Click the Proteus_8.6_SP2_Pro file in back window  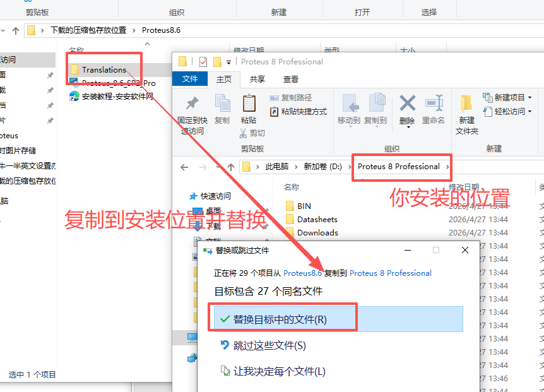[119, 83]
